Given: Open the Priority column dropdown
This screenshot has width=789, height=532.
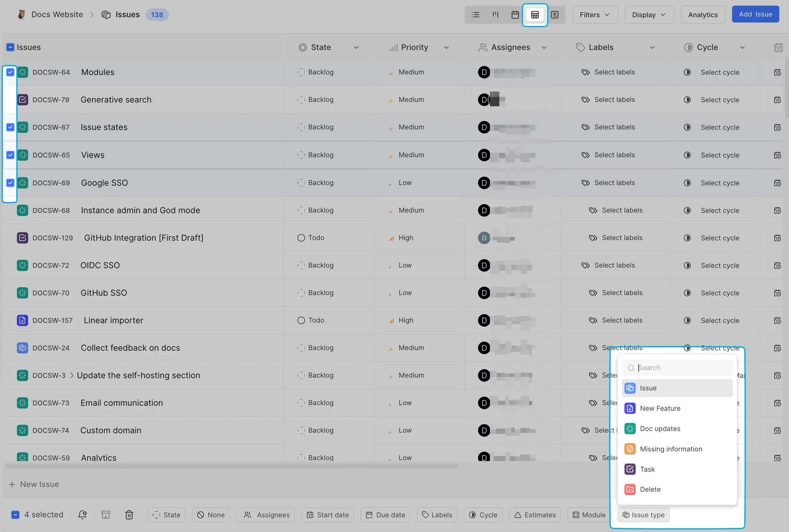Looking at the screenshot, I should click(x=446, y=47).
